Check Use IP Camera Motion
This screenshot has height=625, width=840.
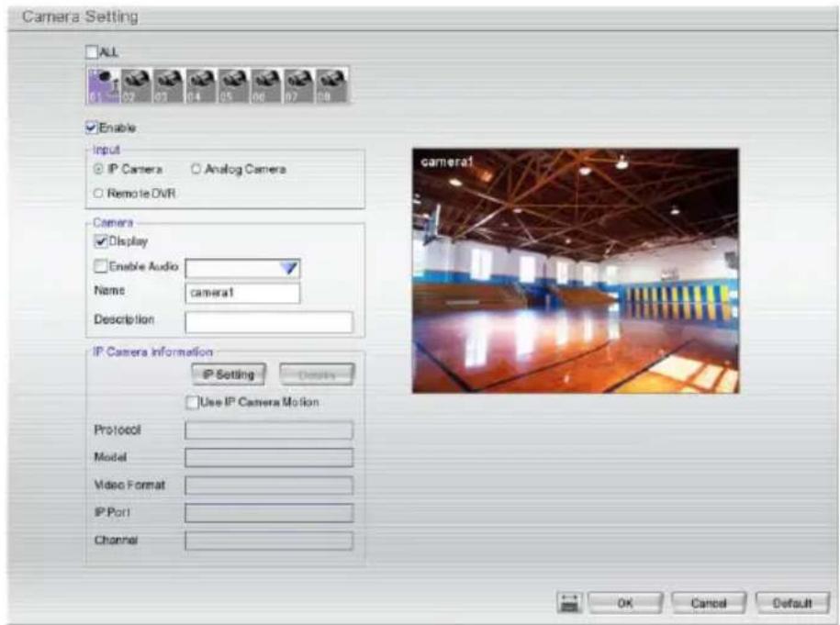(192, 402)
